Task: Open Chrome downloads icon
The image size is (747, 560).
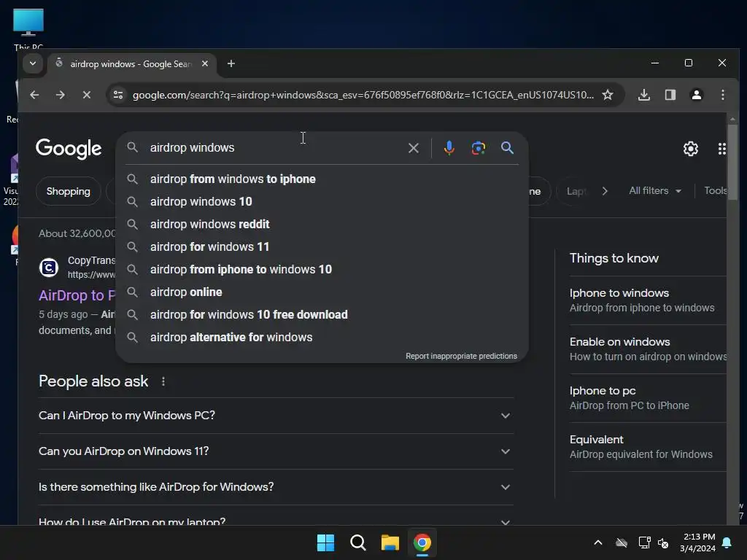Action: pos(643,95)
